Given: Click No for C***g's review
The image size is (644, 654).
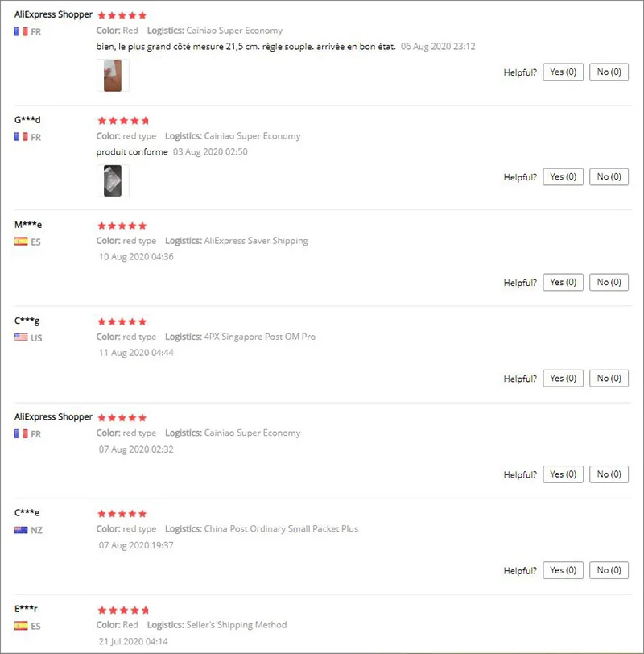Looking at the screenshot, I should pos(609,379).
